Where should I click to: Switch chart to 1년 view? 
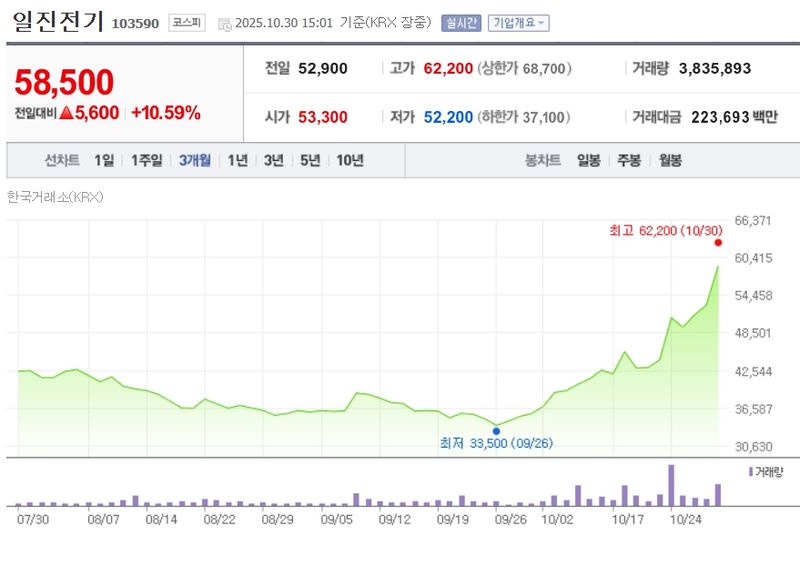(x=237, y=160)
